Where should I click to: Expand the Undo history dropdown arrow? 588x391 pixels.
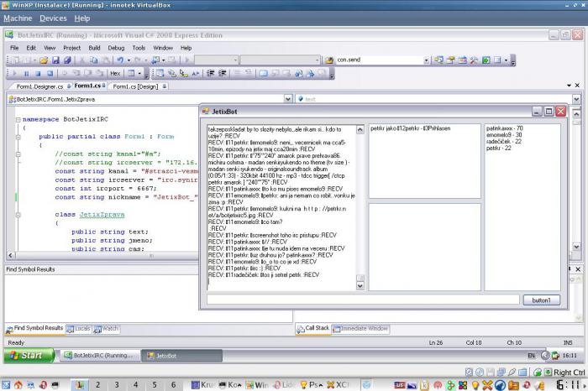129,60
